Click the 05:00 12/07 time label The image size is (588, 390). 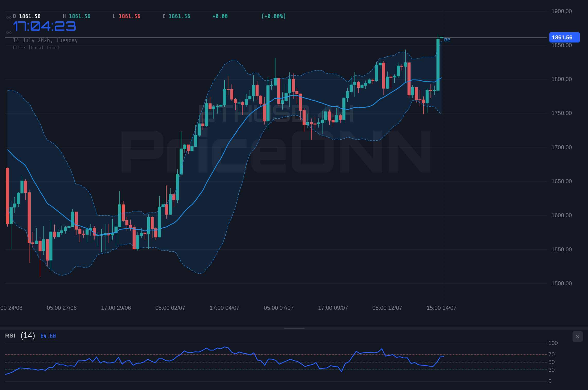387,308
